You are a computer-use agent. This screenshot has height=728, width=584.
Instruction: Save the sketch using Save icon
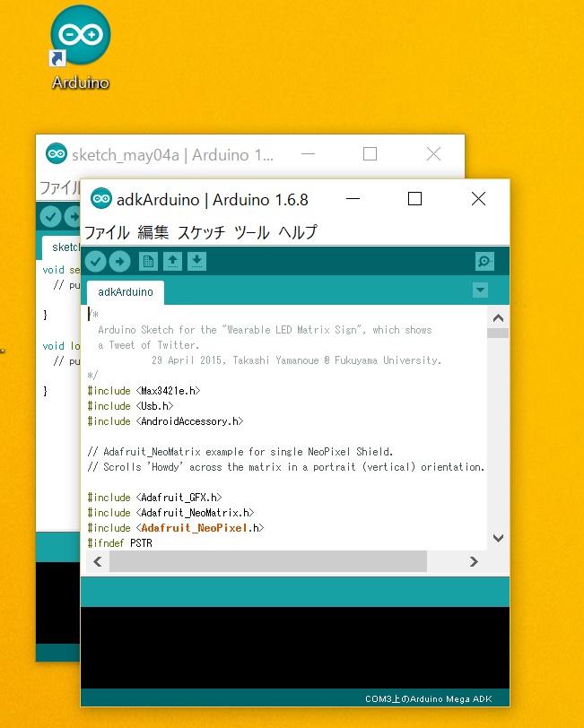pos(197,262)
